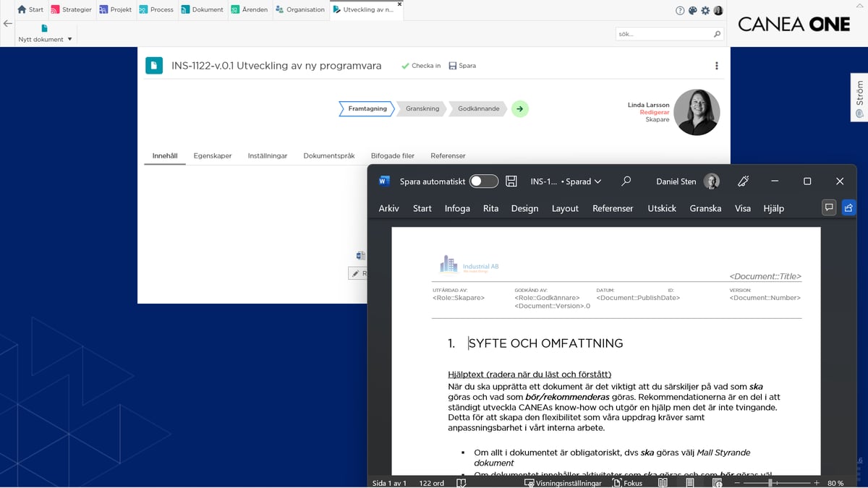This screenshot has width=868, height=488.
Task: Expand the Nytt dokument dropdown
Action: coord(69,39)
